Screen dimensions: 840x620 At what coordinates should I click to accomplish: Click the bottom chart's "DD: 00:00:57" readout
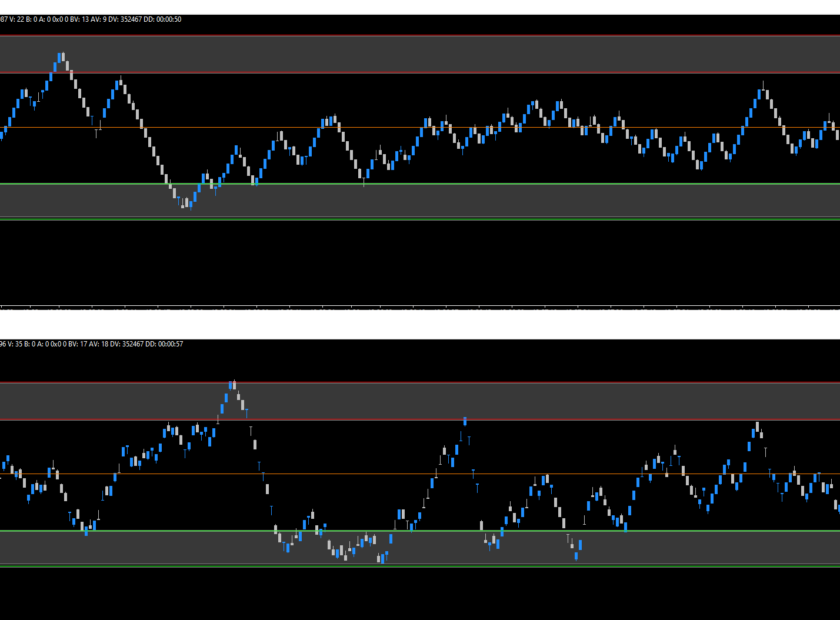pos(164,344)
